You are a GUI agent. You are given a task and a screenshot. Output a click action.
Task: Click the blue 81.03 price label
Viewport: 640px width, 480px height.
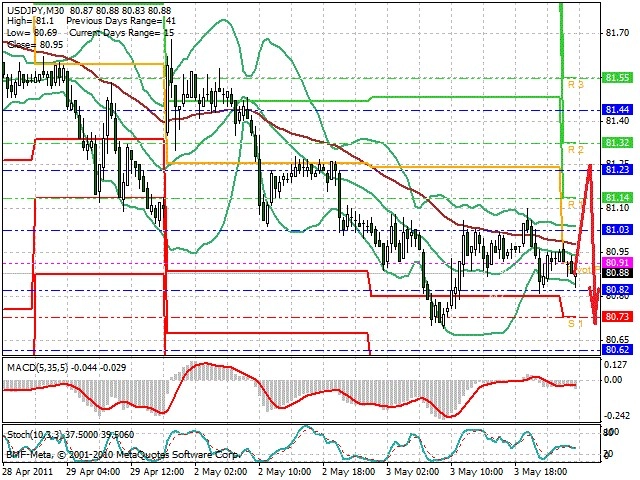pos(618,230)
